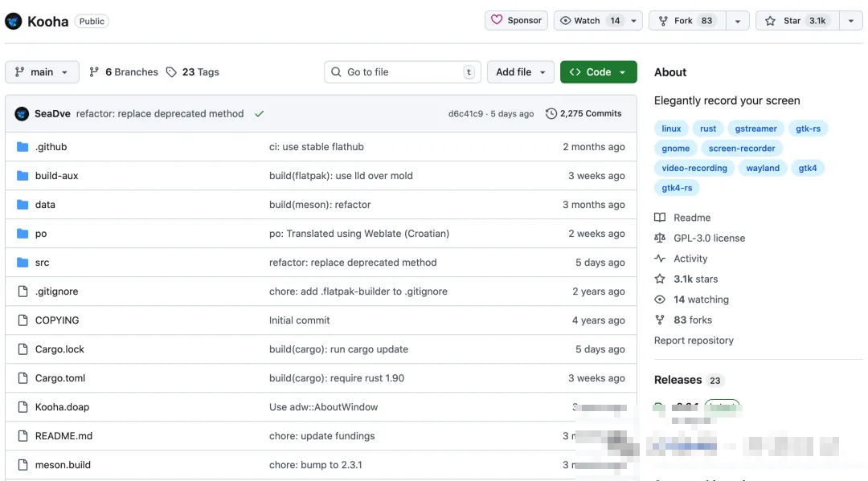
Task: Open commit chore: bump to 2.3.1
Action: (316, 465)
